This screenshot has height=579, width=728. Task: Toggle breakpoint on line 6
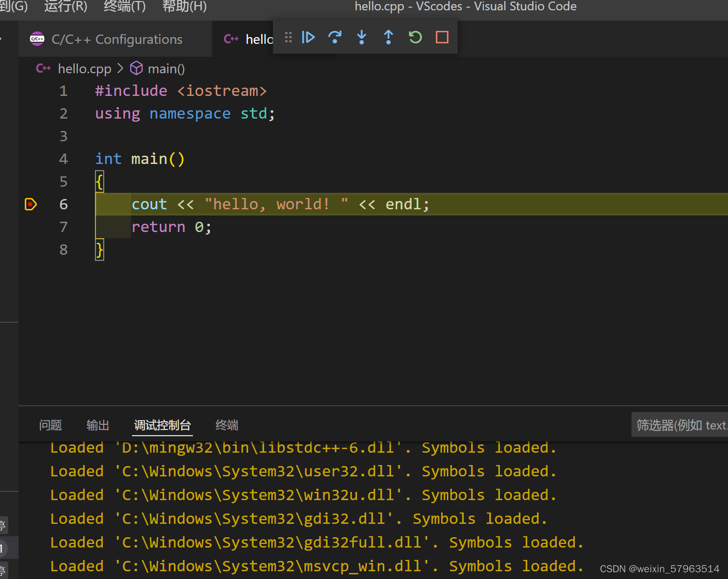tap(31, 205)
